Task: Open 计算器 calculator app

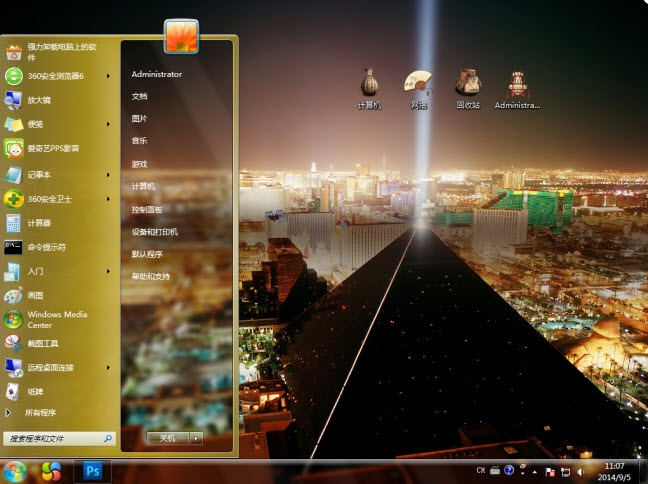Action: pyautogui.click(x=40, y=223)
